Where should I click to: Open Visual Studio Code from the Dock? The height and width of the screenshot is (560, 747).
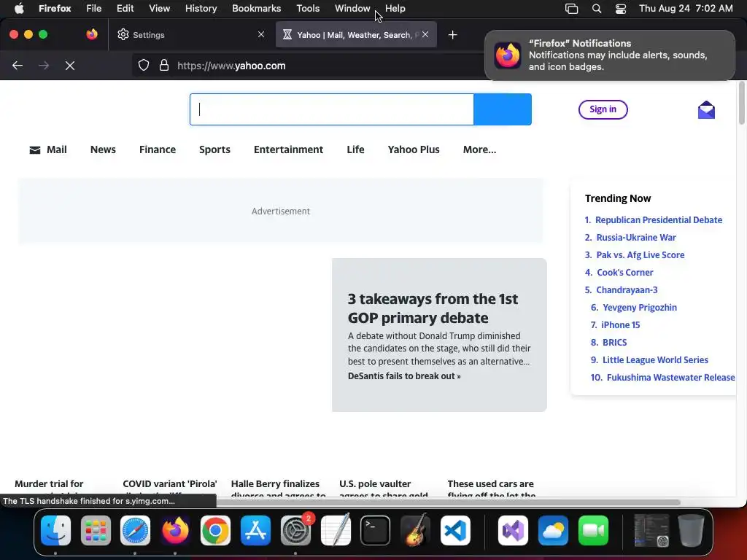coord(455,531)
